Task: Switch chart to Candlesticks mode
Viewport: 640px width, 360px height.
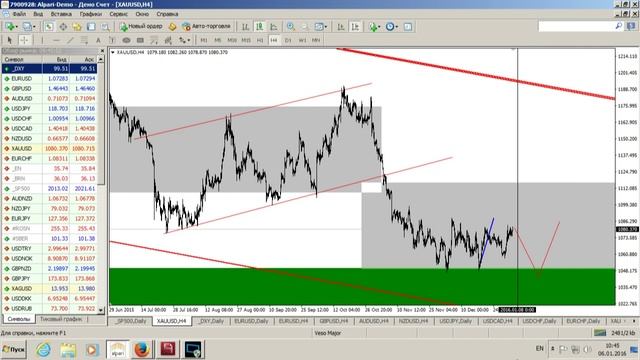Action: 260,27
